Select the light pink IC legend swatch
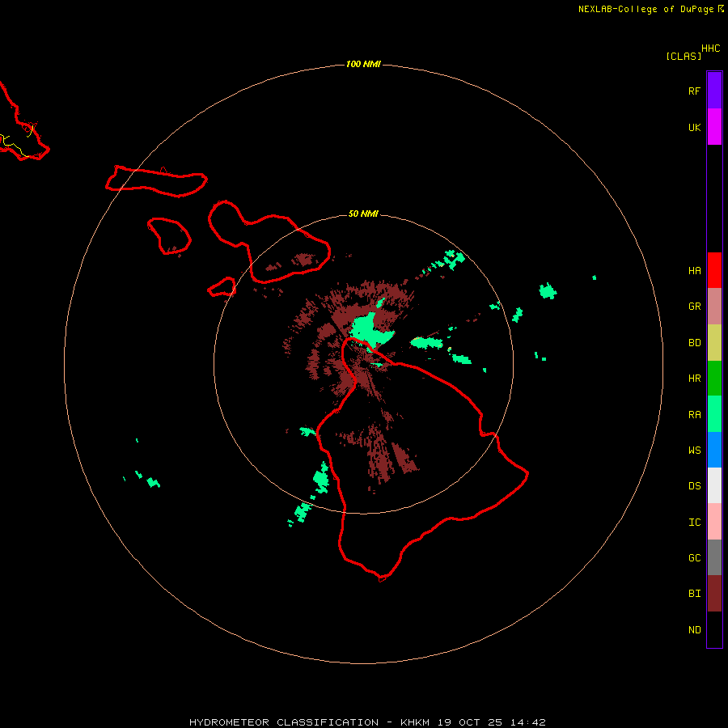Screen dimensions: 728x728 [x=714, y=522]
